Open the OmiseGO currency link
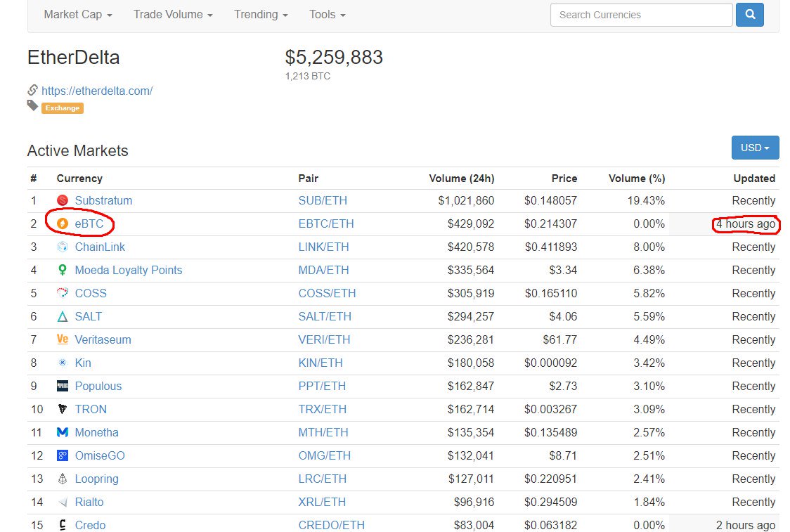 (100, 455)
